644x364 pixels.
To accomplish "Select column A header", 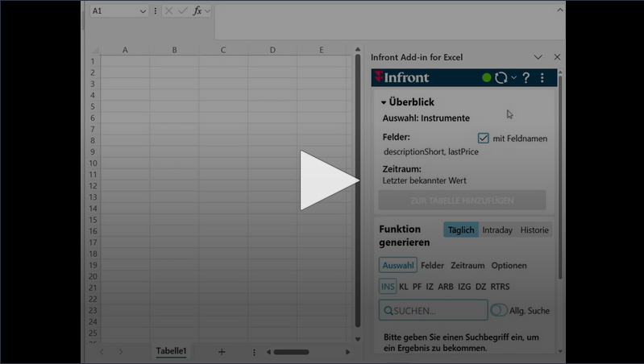I will coord(125,50).
